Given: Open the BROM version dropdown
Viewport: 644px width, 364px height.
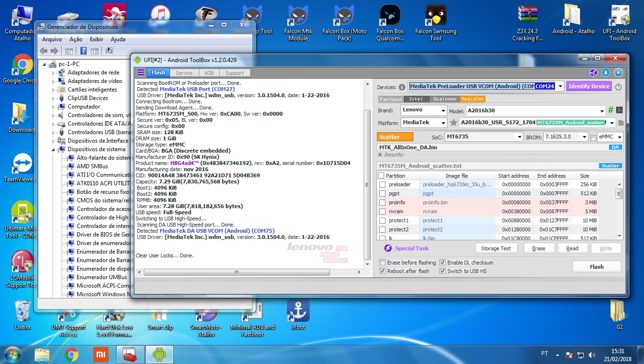Looking at the screenshot, I should point(584,137).
